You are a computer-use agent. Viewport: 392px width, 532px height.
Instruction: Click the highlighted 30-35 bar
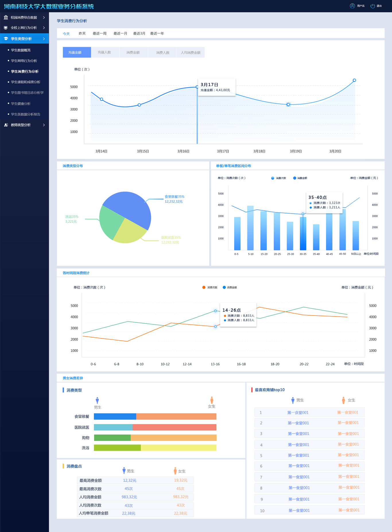[303, 233]
